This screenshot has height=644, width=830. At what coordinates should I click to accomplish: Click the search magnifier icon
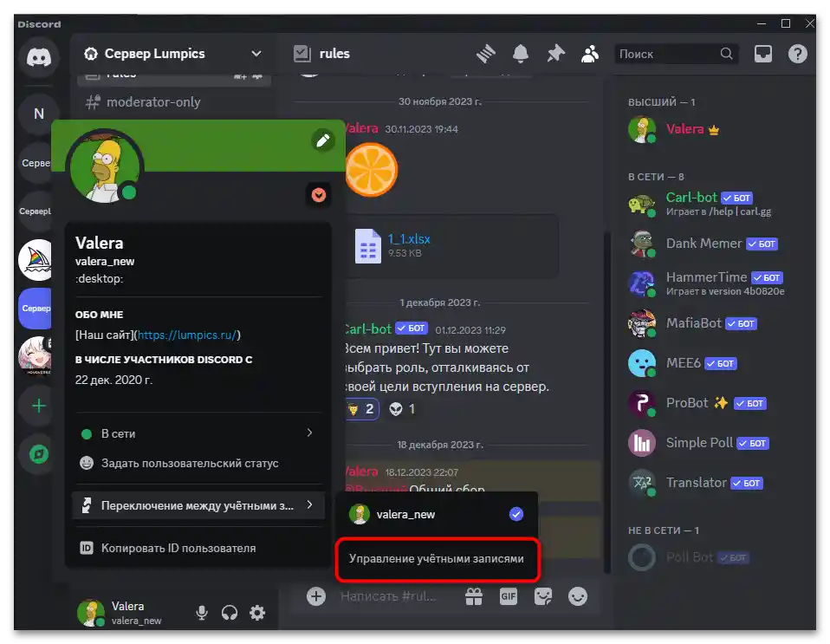pos(726,54)
